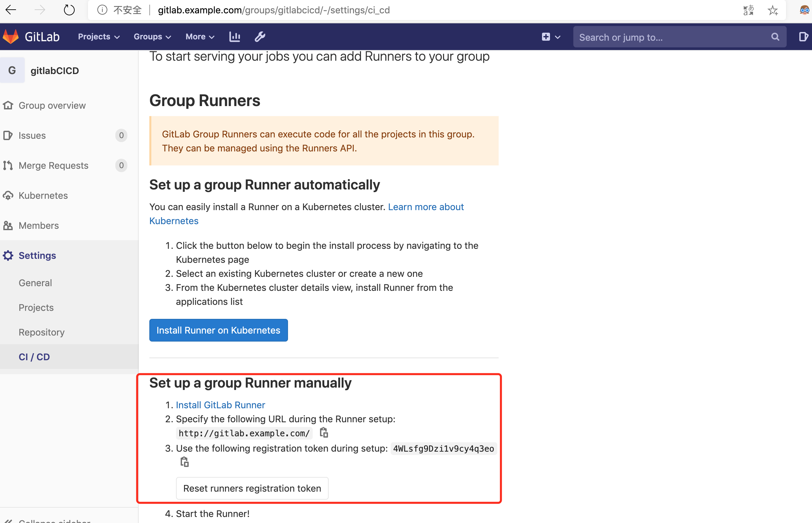Click Install Runner on Kubernetes button
812x523 pixels.
(x=219, y=330)
